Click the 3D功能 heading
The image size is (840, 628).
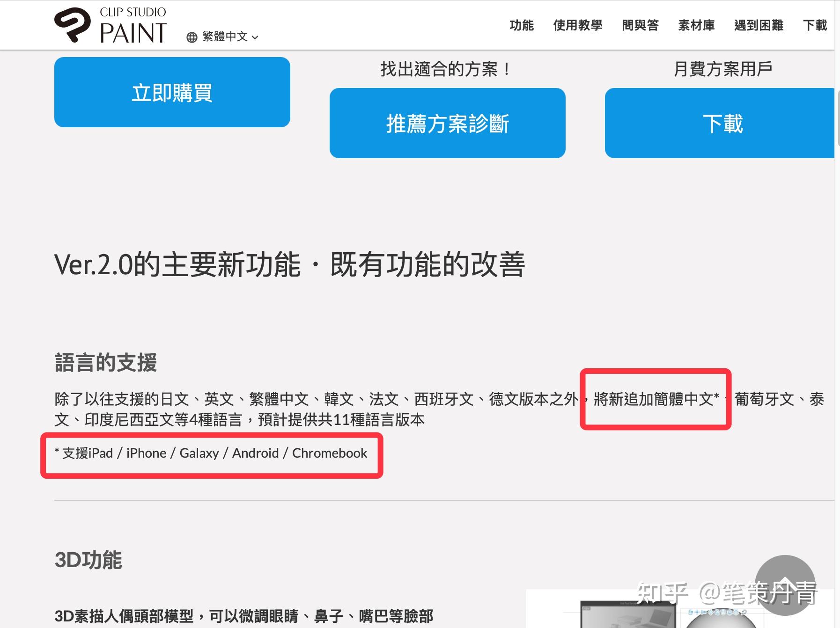coord(88,560)
